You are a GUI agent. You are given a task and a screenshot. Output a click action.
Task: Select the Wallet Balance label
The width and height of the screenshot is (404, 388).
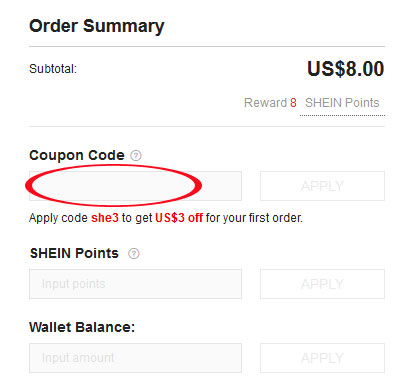tap(82, 327)
